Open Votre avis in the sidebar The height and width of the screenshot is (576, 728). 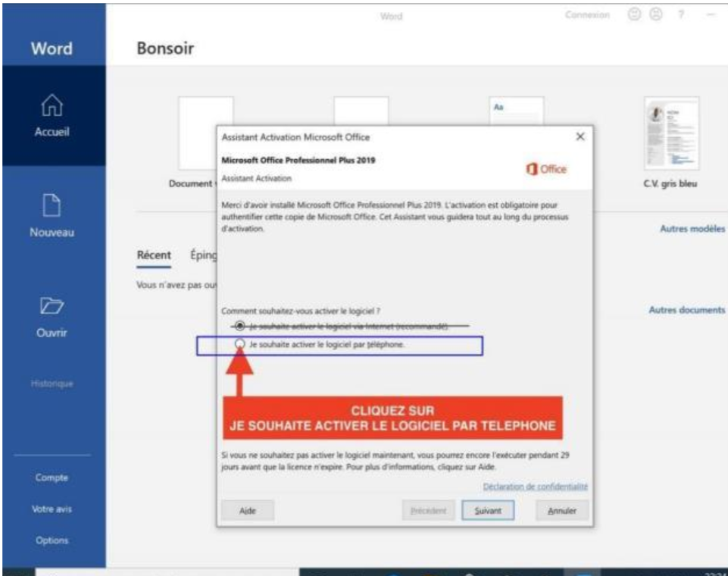[52, 509]
